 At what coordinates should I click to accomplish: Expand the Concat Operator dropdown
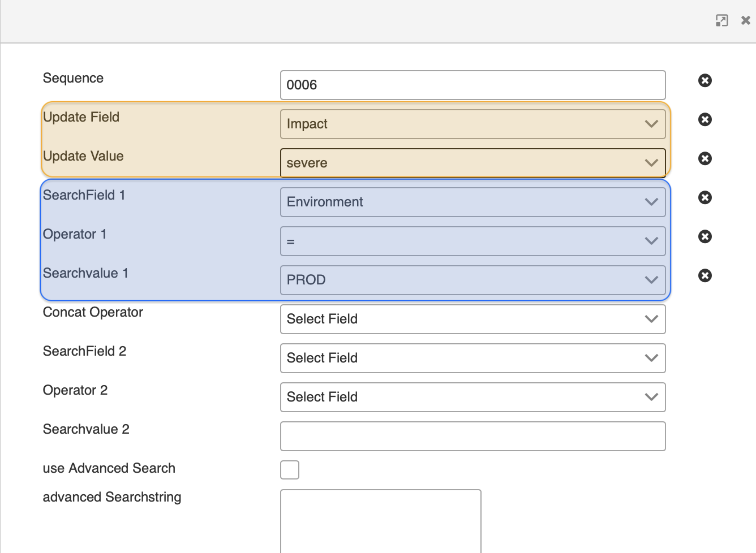[x=472, y=319]
